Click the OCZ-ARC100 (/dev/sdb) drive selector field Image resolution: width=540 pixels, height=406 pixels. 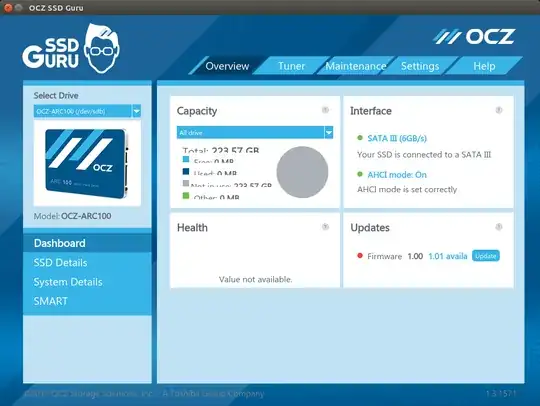tap(83, 111)
